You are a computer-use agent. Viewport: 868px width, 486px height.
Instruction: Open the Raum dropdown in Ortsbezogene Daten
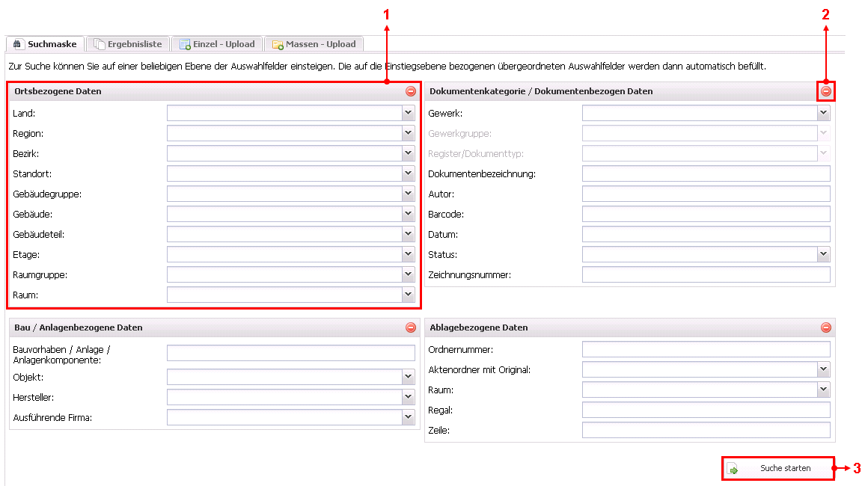tap(409, 295)
